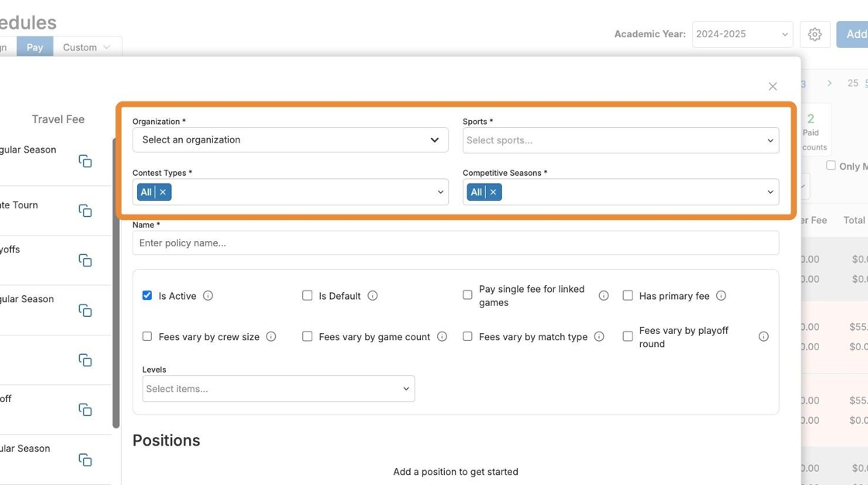Remove the All tag from Contest Types

point(163,192)
